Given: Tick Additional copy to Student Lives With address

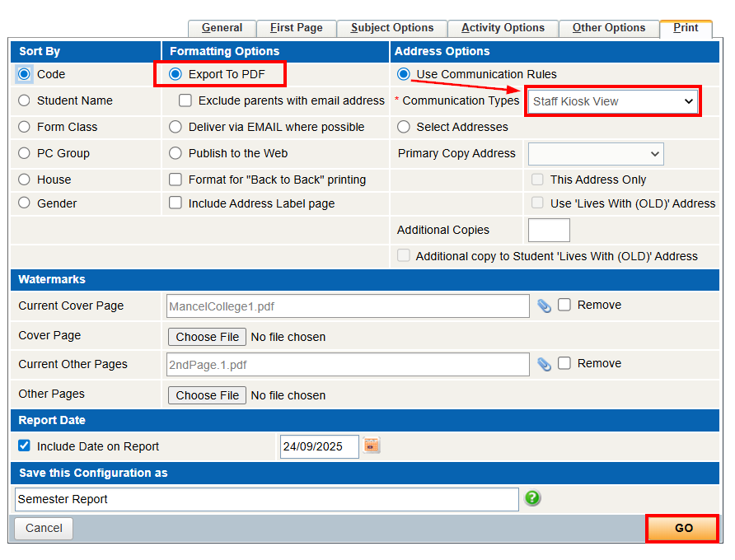Looking at the screenshot, I should tap(404, 255).
